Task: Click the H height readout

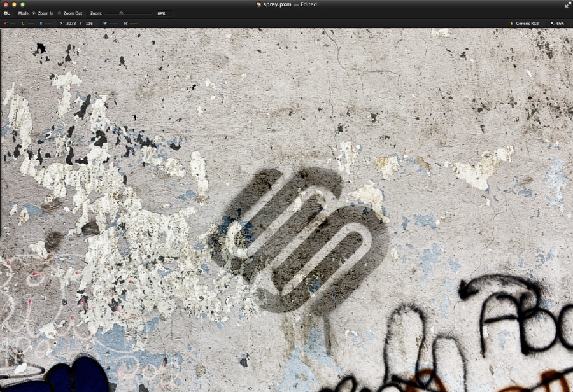Action: tap(131, 23)
